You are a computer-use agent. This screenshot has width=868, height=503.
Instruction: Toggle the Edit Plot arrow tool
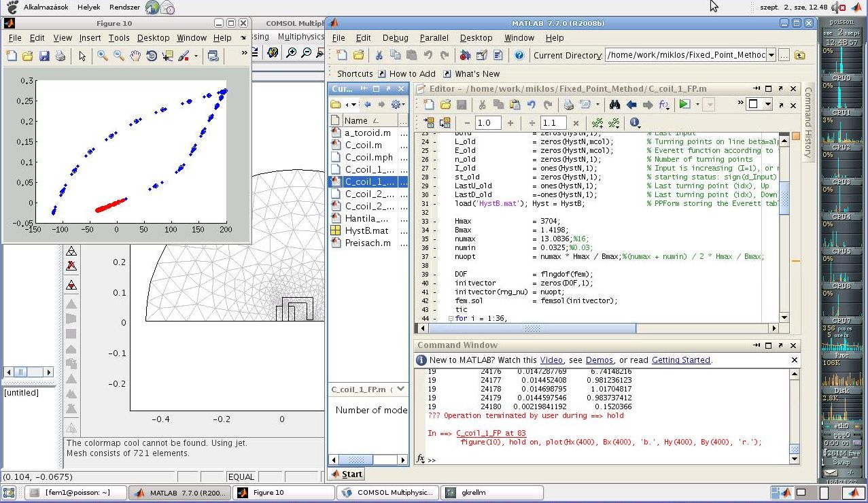click(82, 56)
